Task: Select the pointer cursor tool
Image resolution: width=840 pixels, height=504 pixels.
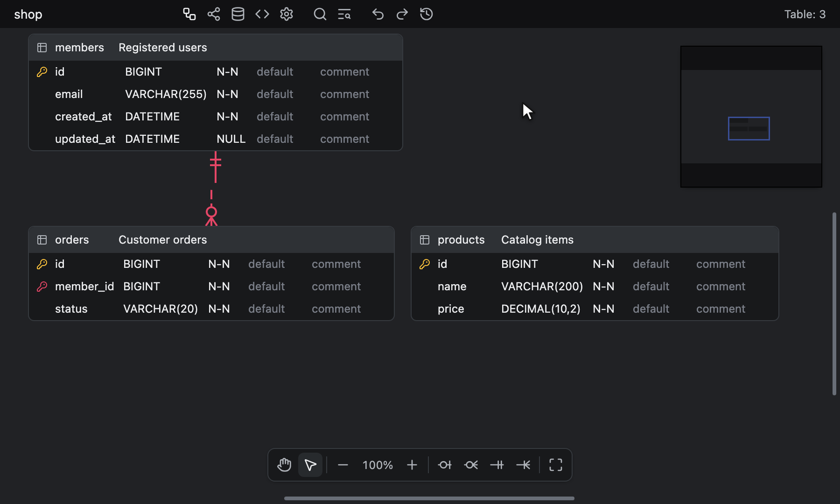Action: point(310,465)
